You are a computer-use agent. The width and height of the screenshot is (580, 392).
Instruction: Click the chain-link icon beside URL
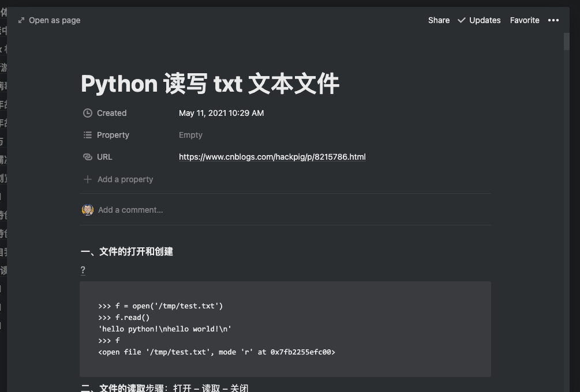(87, 157)
